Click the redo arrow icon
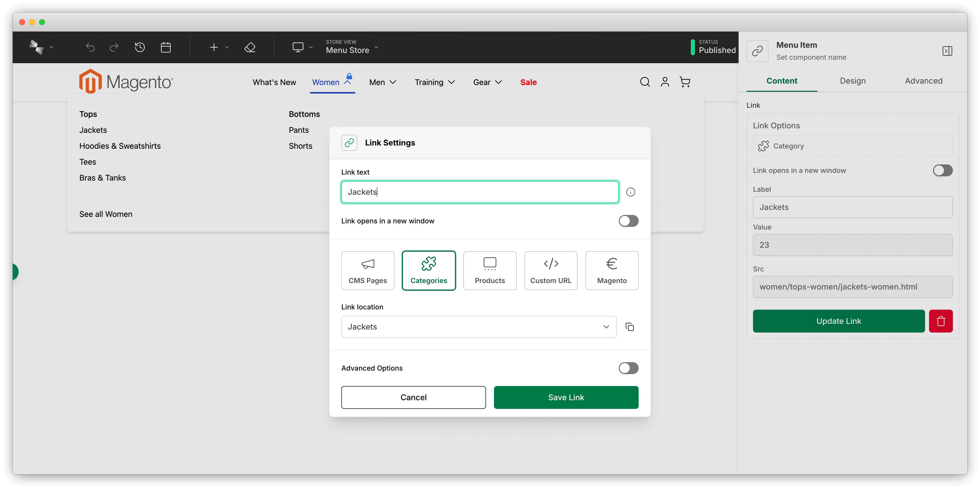The height and width of the screenshot is (487, 980). (114, 47)
